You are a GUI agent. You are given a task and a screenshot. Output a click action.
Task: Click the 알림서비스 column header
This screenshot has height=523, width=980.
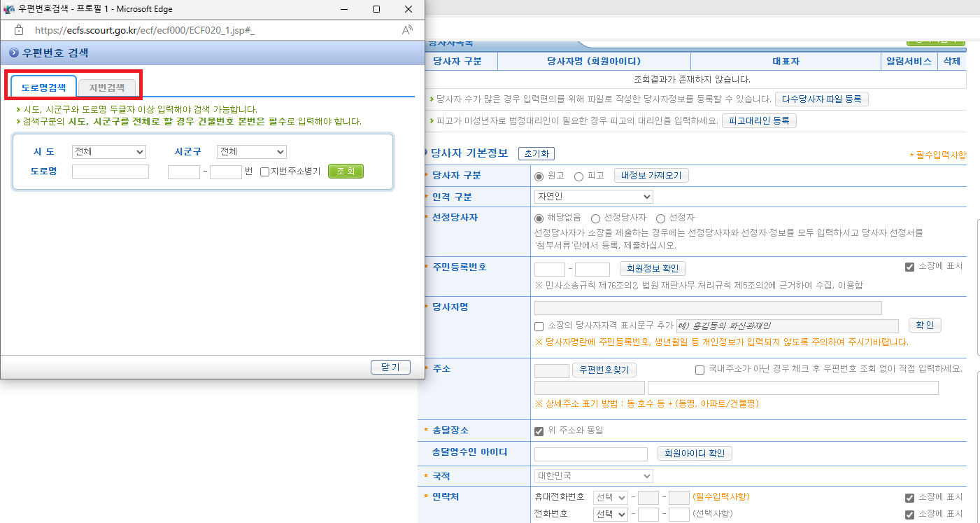pyautogui.click(x=909, y=62)
